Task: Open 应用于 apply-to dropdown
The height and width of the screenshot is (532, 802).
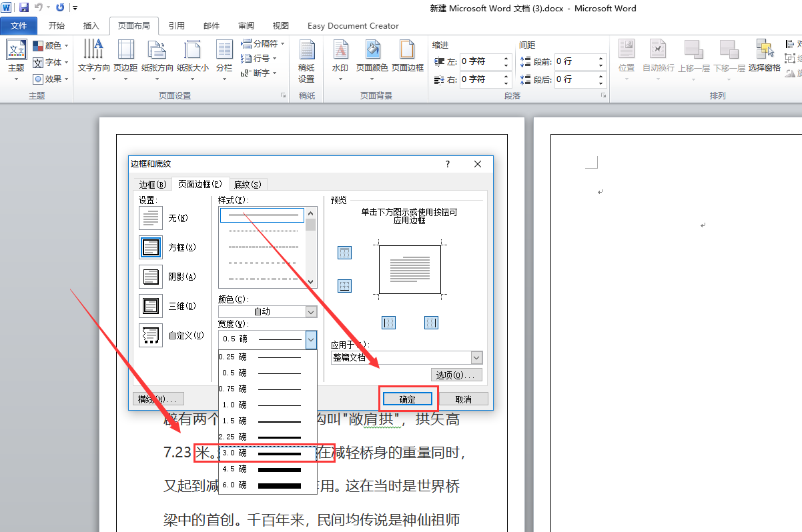Action: (x=406, y=357)
